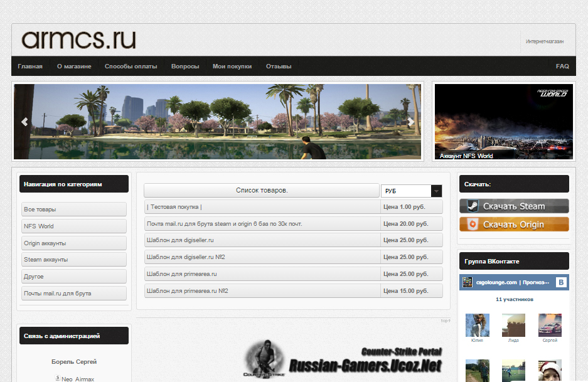This screenshot has width=588, height=382.
Task: Click Цена 1.00 руб. price cell
Action: coord(412,207)
